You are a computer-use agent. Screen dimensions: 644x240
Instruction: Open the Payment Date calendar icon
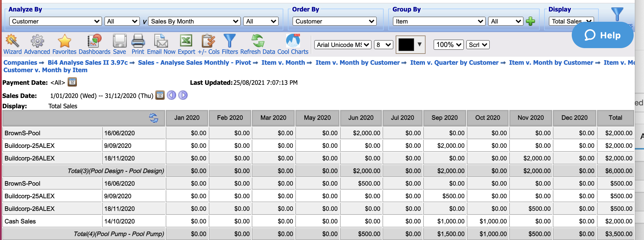72,82
